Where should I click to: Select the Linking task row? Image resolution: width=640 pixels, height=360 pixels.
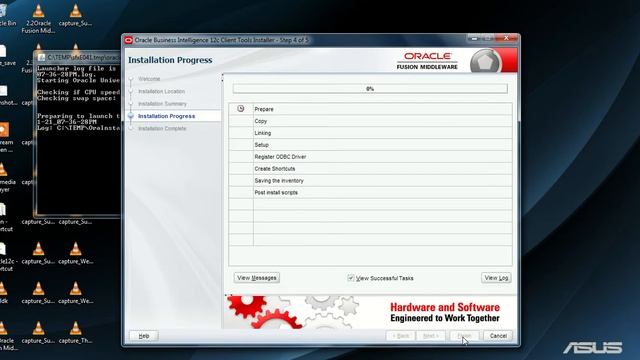370,133
